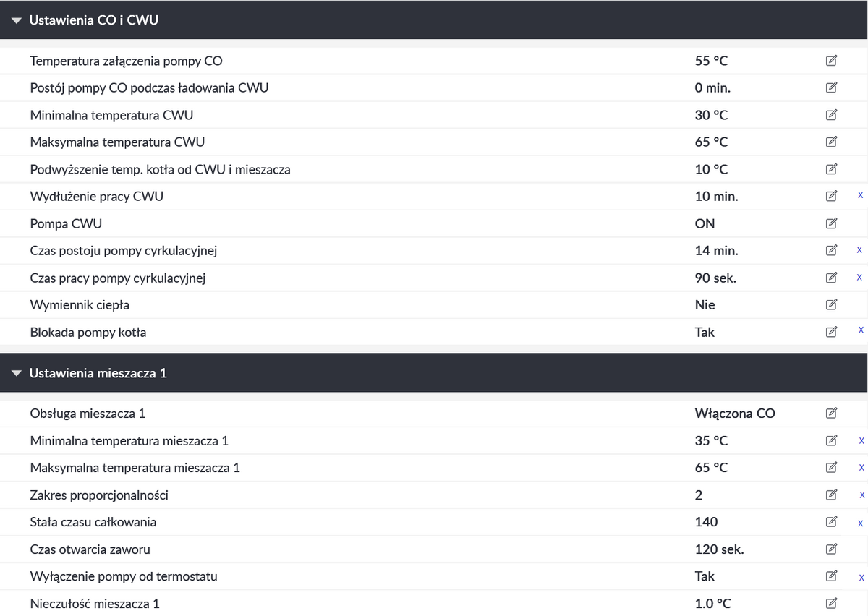Viewport: 868px width, 616px height.
Task: Collapse Ustawienia mieszacza 1 section
Action: coord(17,373)
